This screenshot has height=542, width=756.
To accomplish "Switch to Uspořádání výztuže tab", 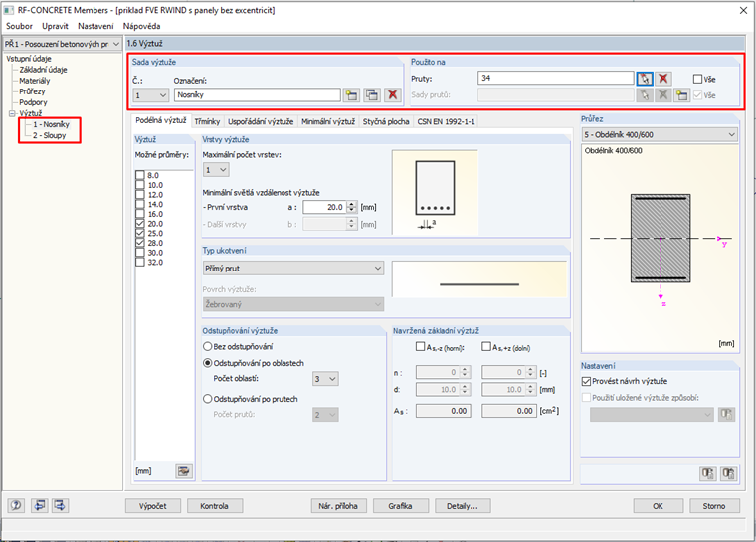I will pyautogui.click(x=261, y=121).
